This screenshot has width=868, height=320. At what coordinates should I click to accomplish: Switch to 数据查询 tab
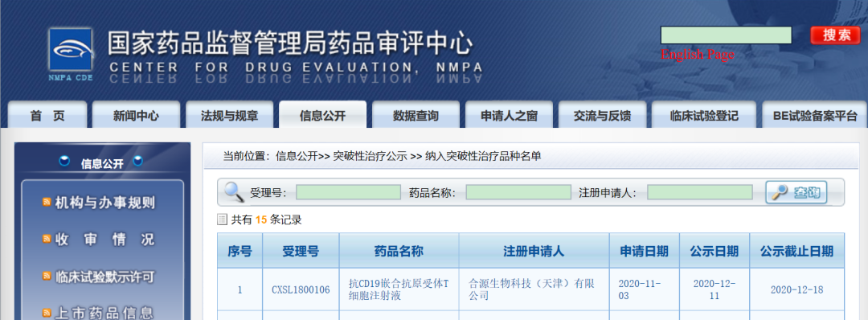click(x=416, y=115)
